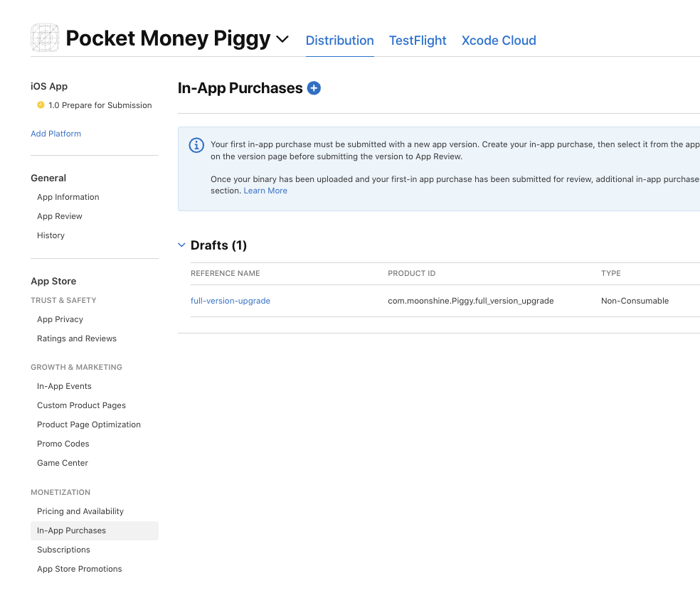Click the Reference Name column header
Viewport: 700px width, 603px height.
click(x=225, y=273)
